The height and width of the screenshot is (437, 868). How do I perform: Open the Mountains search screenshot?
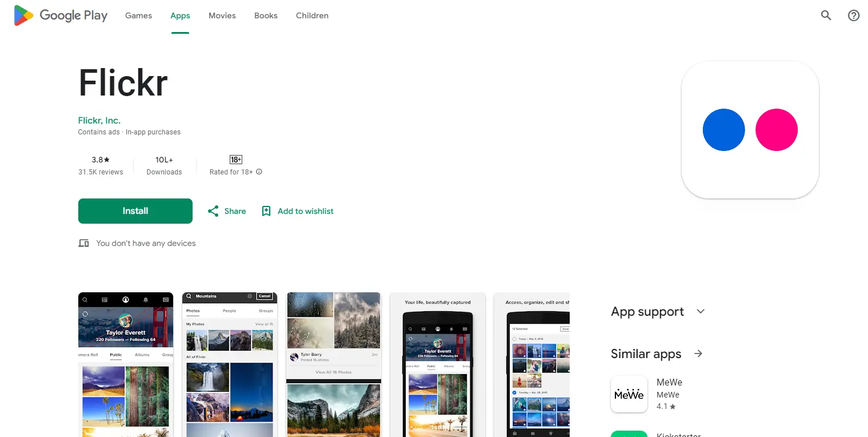coord(230,365)
